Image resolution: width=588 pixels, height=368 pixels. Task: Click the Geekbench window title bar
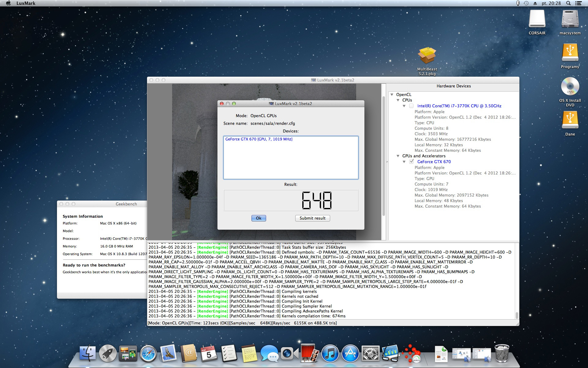click(x=102, y=204)
